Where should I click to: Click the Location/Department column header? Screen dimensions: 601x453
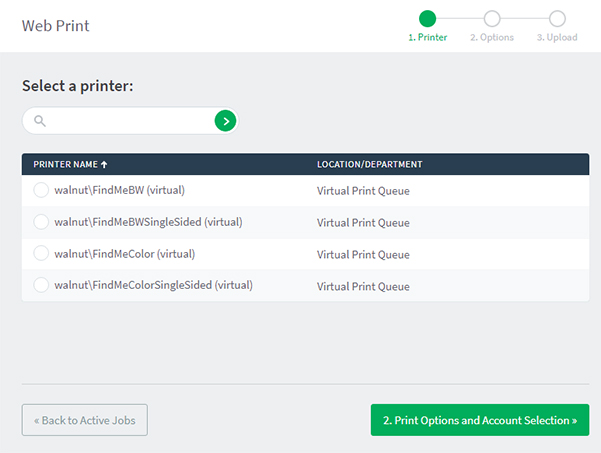point(369,164)
